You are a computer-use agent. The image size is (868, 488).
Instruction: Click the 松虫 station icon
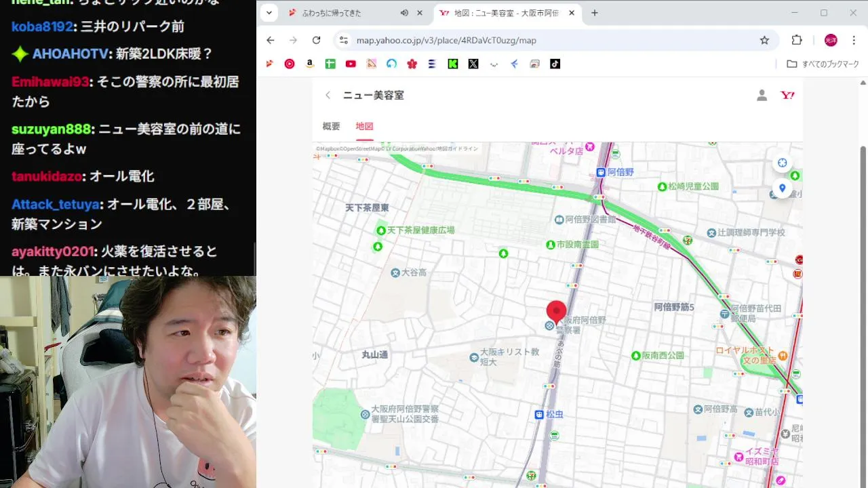point(539,414)
